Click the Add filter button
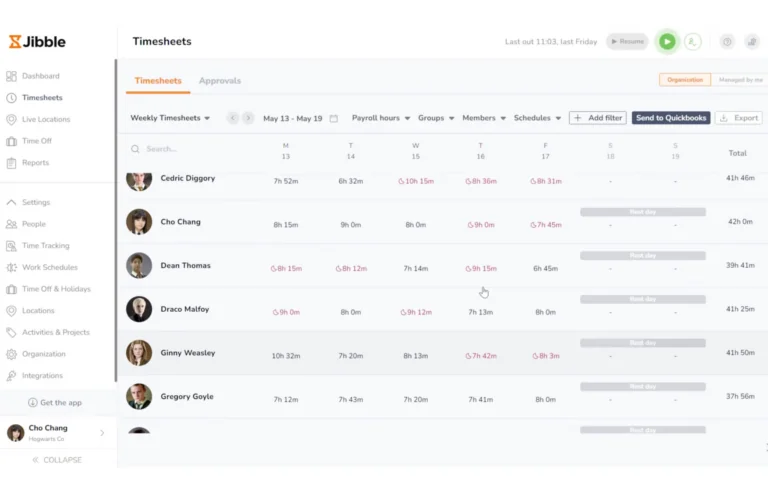This screenshot has width=768, height=480. [598, 118]
